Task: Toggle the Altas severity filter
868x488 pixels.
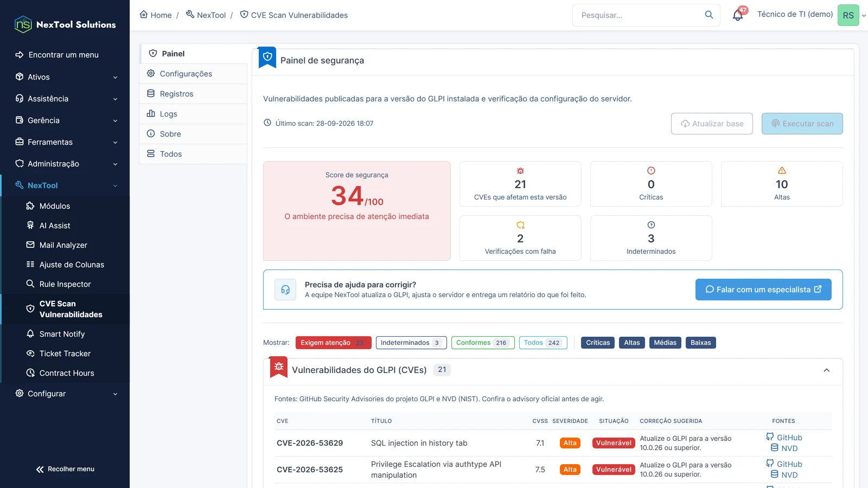Action: 632,343
